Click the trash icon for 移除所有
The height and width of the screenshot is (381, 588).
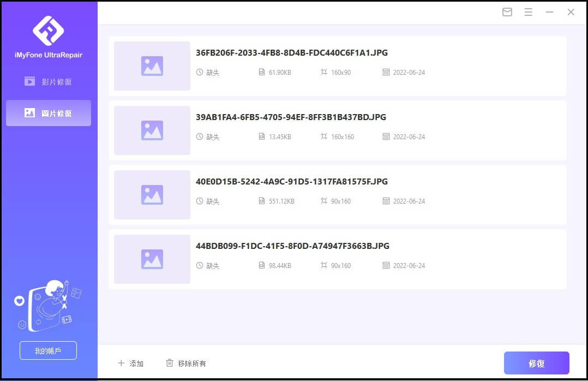click(170, 363)
